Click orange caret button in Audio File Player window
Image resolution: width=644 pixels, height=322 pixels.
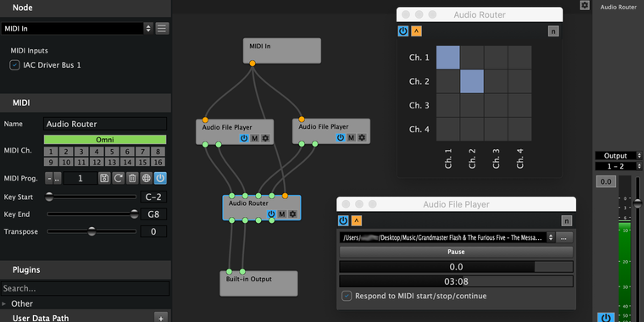357,221
